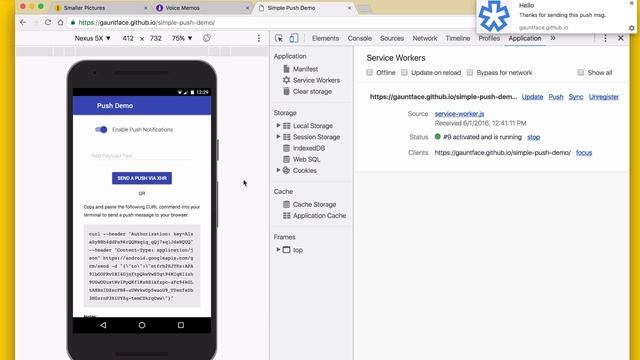This screenshot has width=640, height=360.
Task: Close the DevTools panel
Action: click(621, 38)
